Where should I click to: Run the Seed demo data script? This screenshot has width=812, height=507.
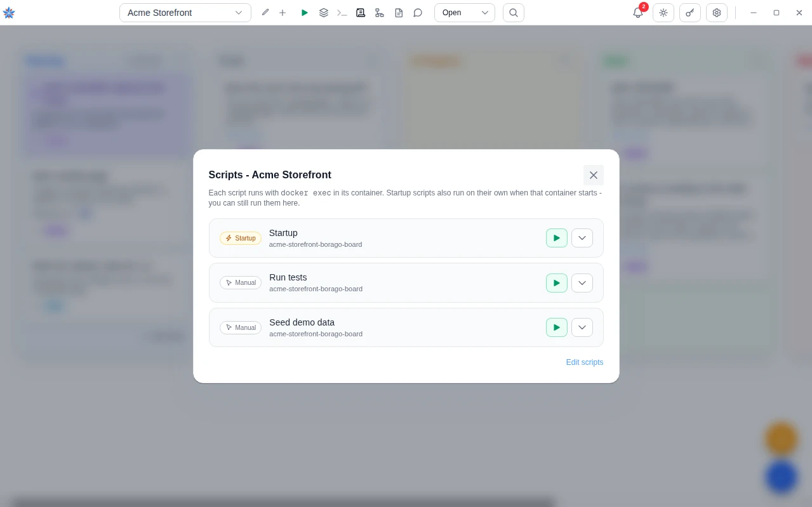(x=557, y=327)
